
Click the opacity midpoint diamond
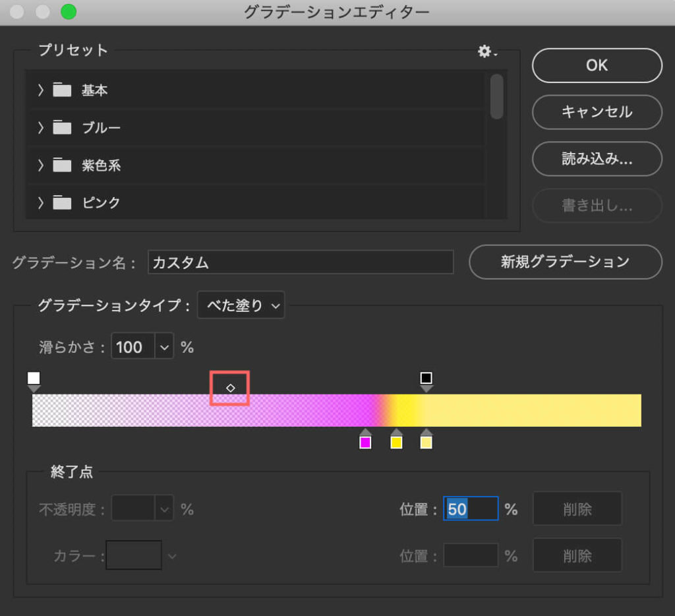pos(230,388)
